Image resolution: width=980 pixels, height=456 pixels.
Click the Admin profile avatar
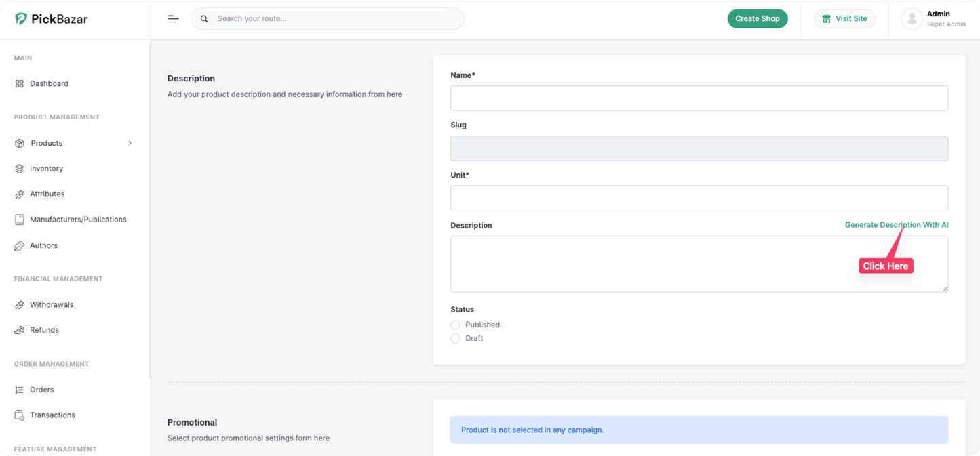(912, 19)
